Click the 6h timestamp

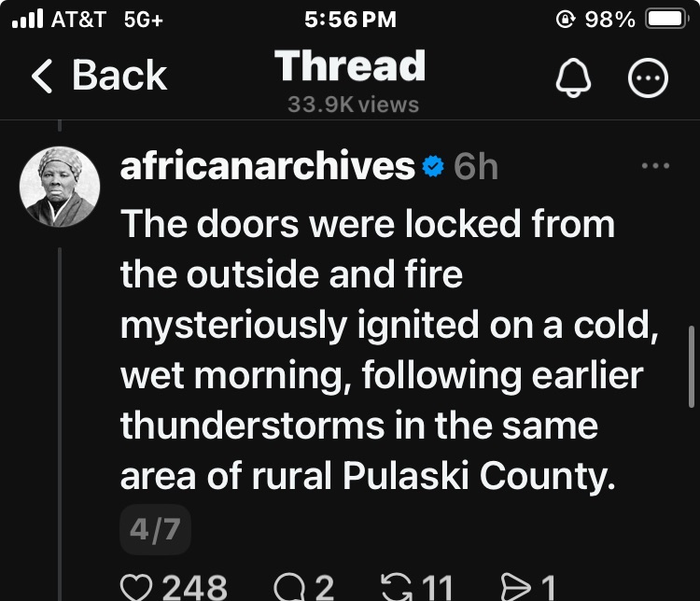click(475, 167)
